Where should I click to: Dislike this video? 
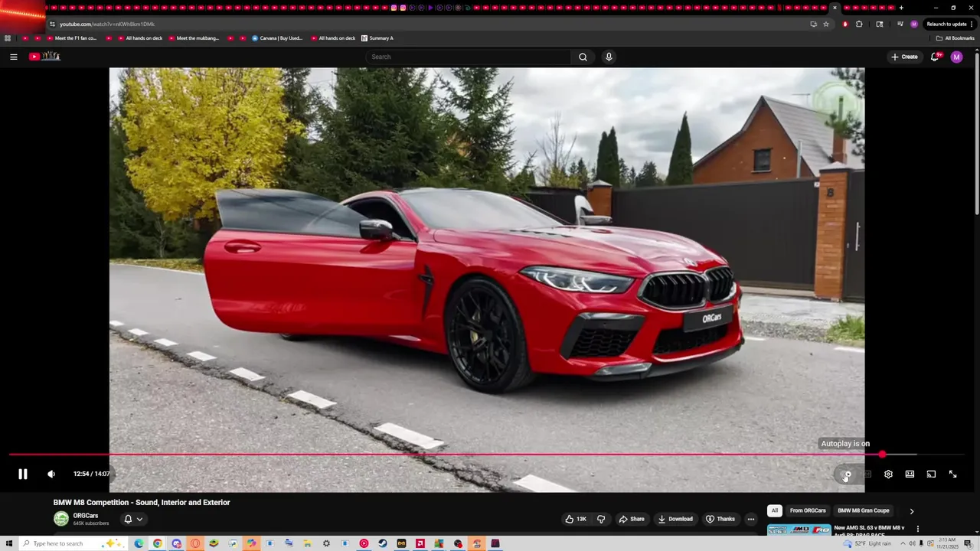(x=601, y=519)
